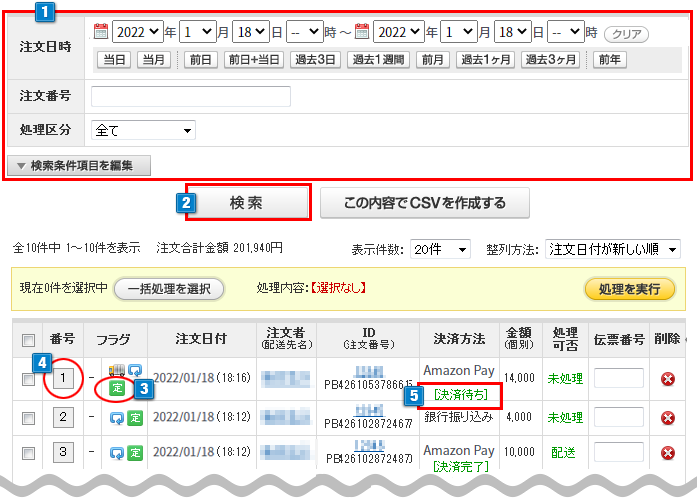
Task: Click green 定 flag icon in row 3
Action: click(135, 453)
